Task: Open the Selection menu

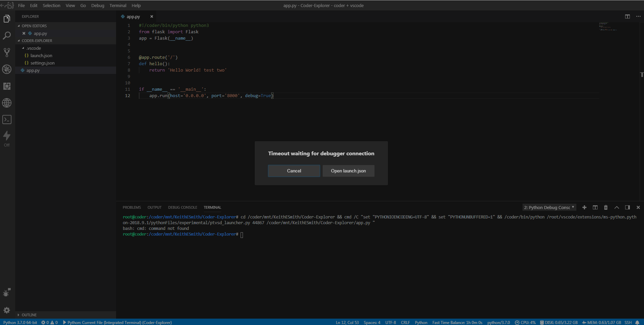Action: pos(51,5)
